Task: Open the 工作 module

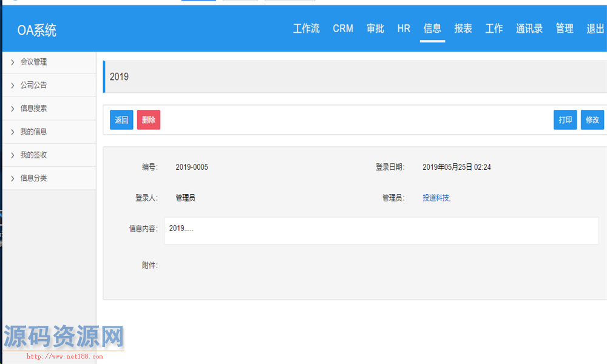Action: (x=493, y=28)
